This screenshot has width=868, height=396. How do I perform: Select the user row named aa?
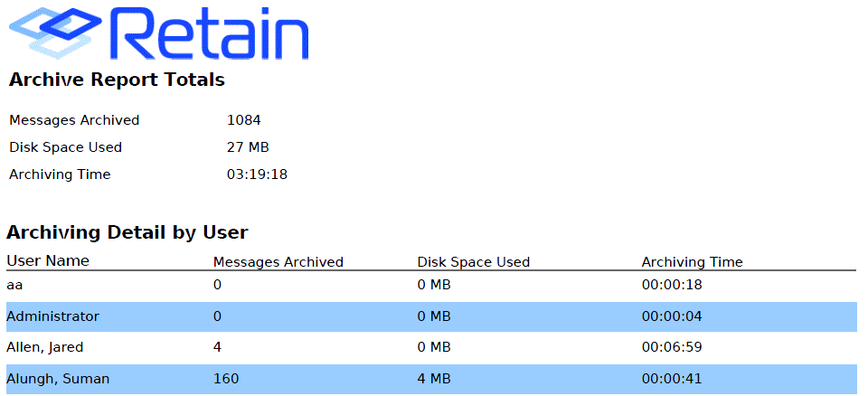point(14,286)
